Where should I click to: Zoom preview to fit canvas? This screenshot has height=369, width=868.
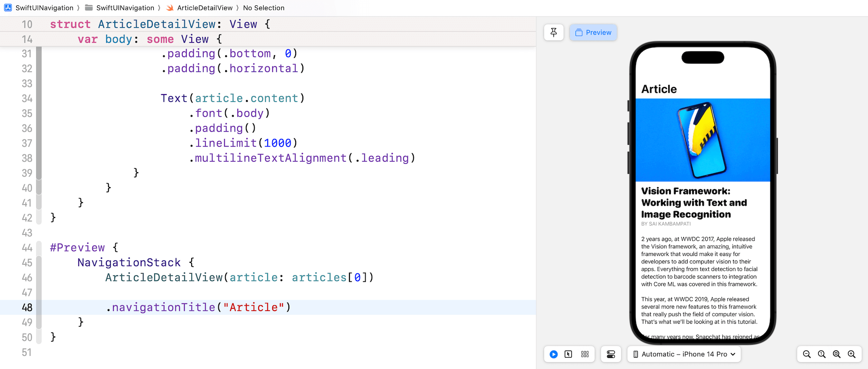click(836, 354)
